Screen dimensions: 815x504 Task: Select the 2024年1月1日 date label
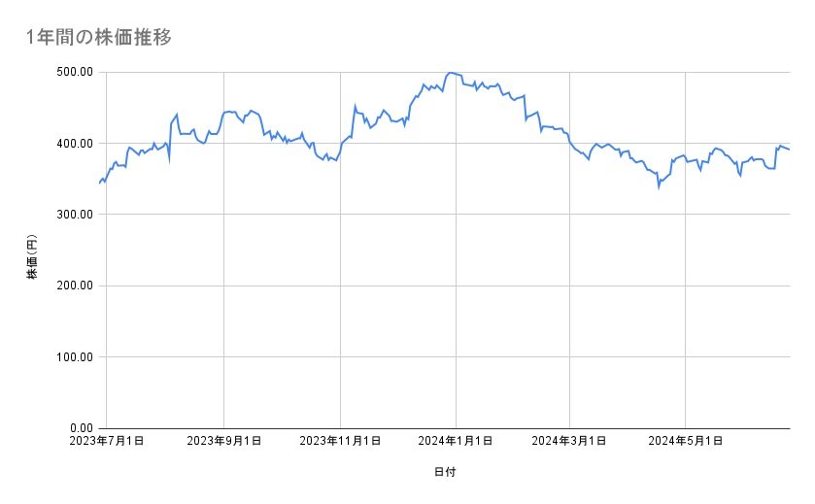pyautogui.click(x=456, y=442)
